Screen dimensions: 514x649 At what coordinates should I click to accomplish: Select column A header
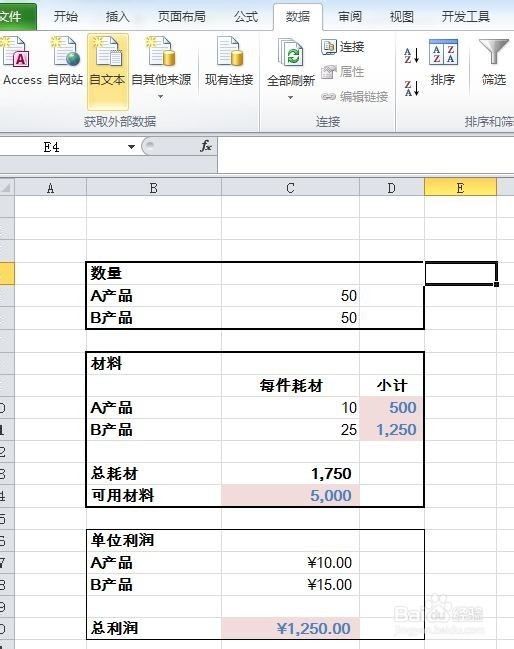click(50, 188)
